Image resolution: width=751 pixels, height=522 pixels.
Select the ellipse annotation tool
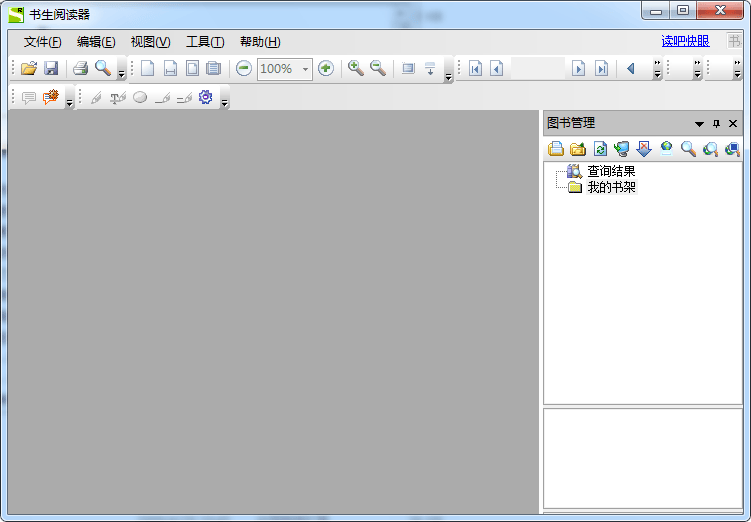pos(140,97)
